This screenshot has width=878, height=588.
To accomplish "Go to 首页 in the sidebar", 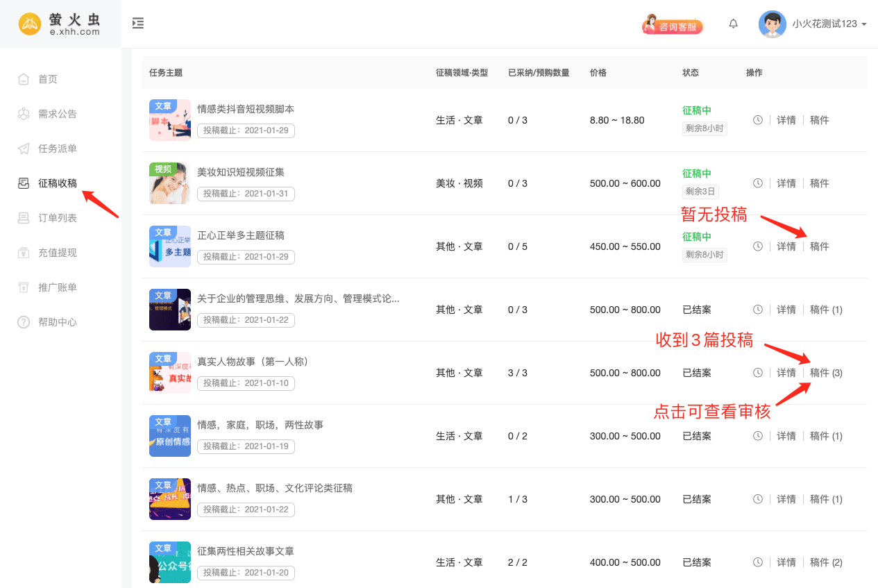I will (x=47, y=79).
